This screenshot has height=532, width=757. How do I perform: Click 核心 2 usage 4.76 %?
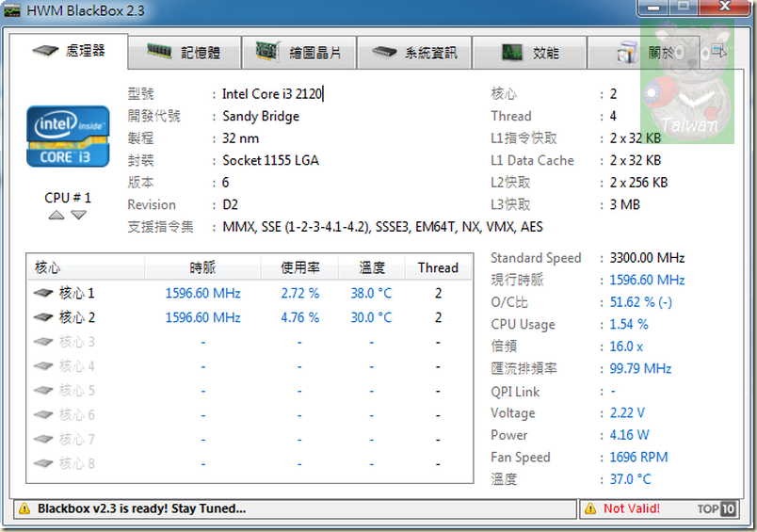(299, 317)
